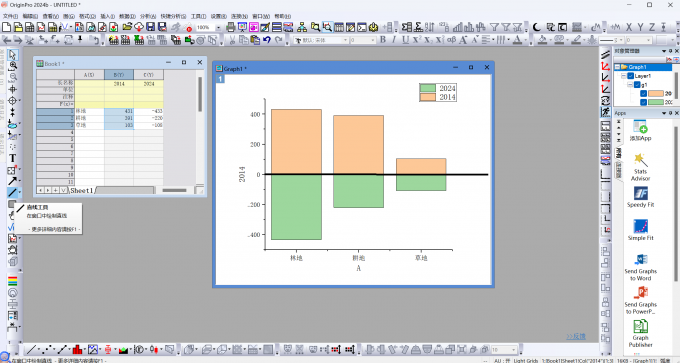
Task: Open the Graph Publisher app
Action: click(641, 327)
